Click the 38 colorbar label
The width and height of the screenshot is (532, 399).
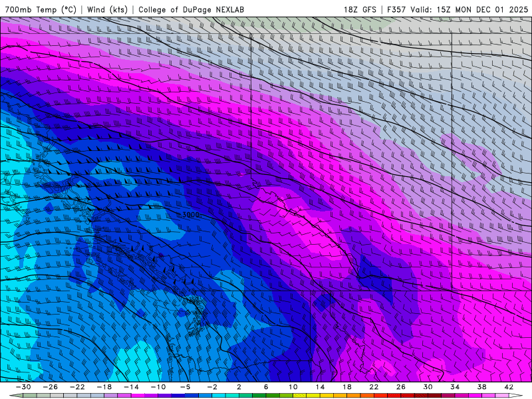tap(481, 387)
